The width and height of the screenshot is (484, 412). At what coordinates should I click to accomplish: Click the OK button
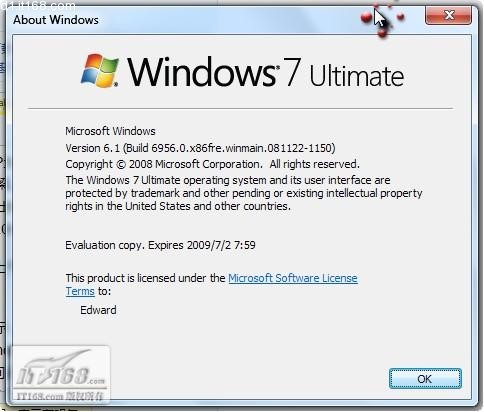click(425, 378)
